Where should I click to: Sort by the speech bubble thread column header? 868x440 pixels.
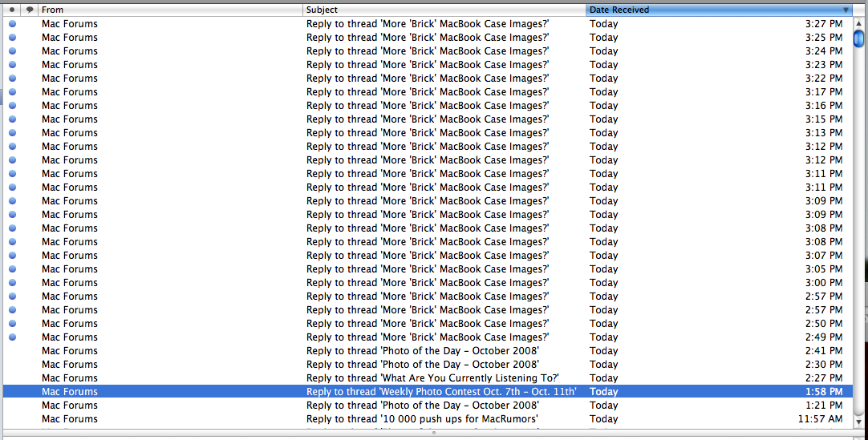coord(30,10)
